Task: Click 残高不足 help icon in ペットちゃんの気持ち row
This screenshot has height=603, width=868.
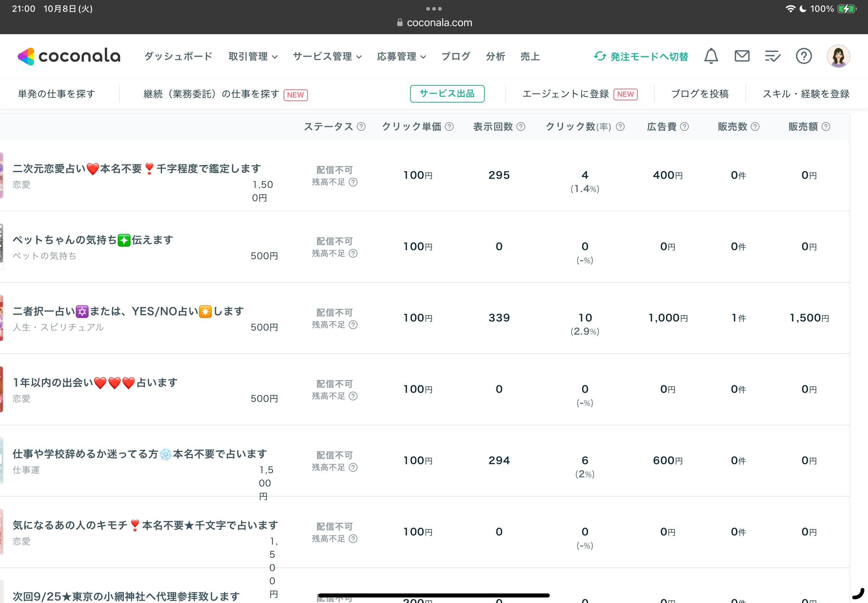Action: [353, 253]
